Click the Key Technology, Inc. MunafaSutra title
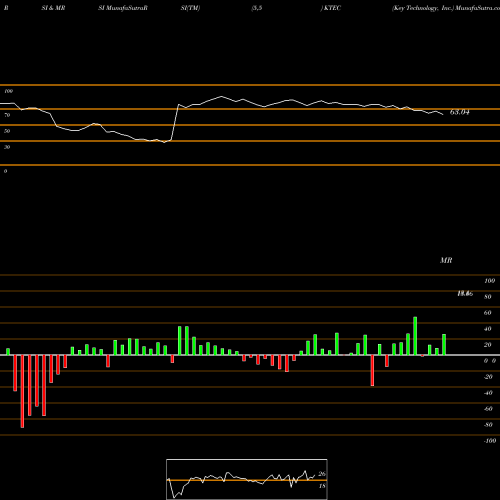The height and width of the screenshot is (500, 500). click(x=446, y=8)
